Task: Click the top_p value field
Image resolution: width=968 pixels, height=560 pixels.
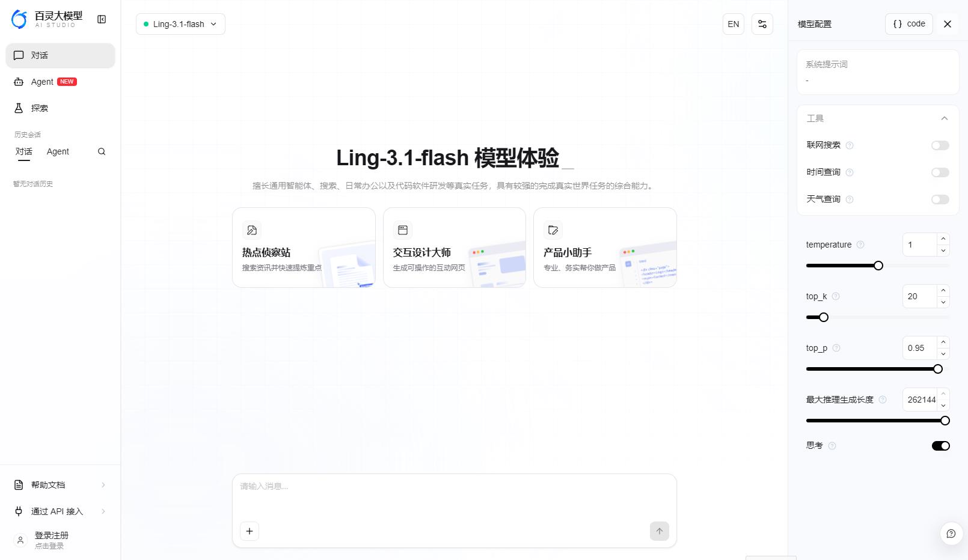Action: tap(920, 348)
